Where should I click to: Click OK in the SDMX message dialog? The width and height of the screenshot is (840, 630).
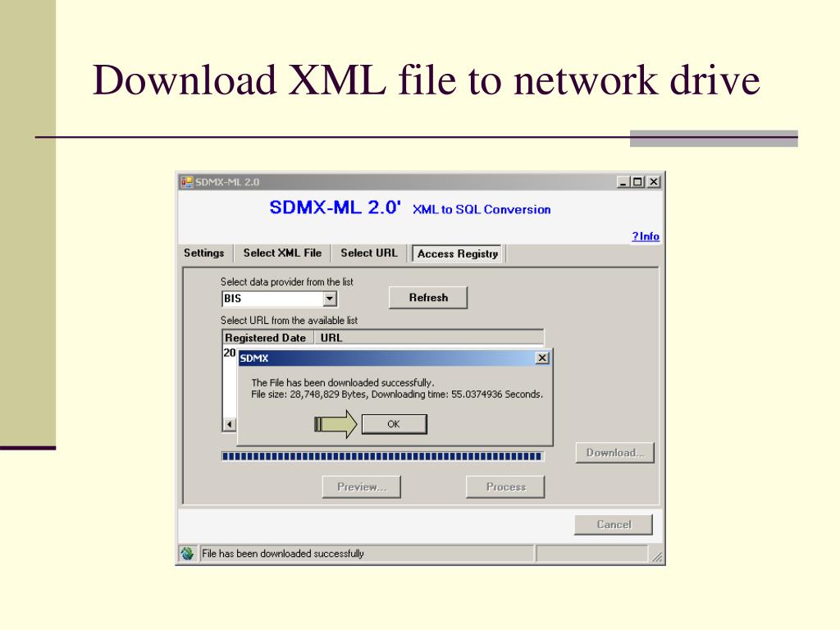[x=395, y=424]
